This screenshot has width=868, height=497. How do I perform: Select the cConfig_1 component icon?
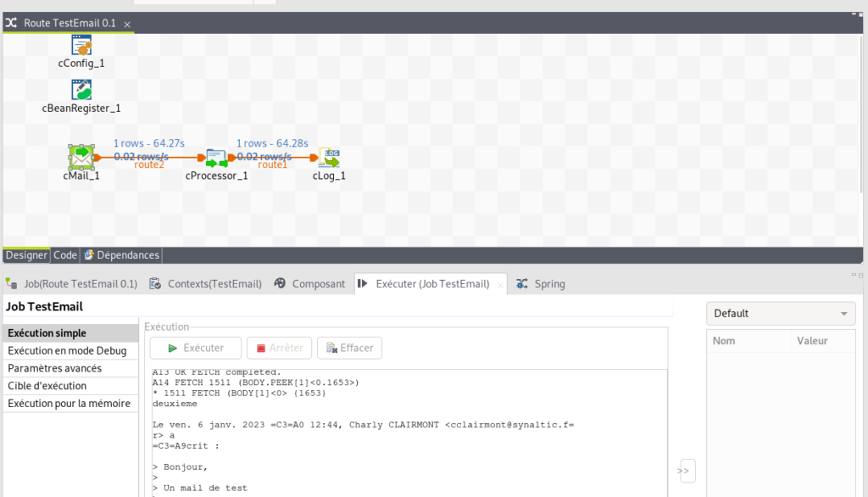click(x=81, y=43)
